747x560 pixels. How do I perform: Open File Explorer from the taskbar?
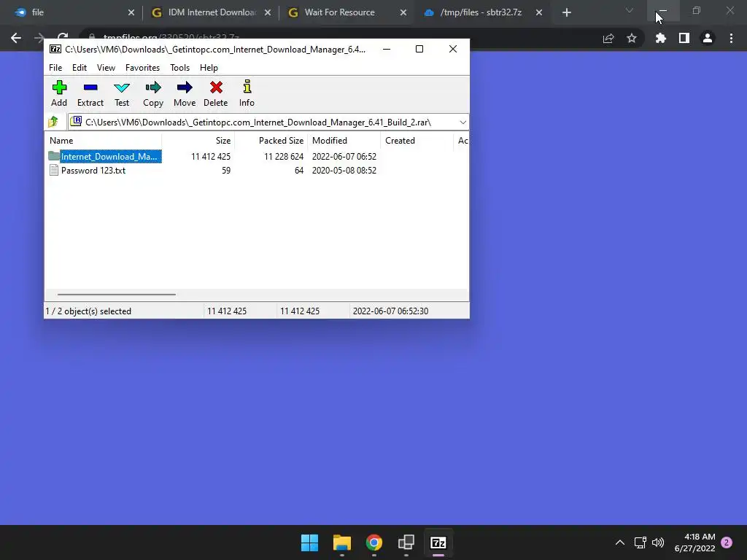point(341,542)
